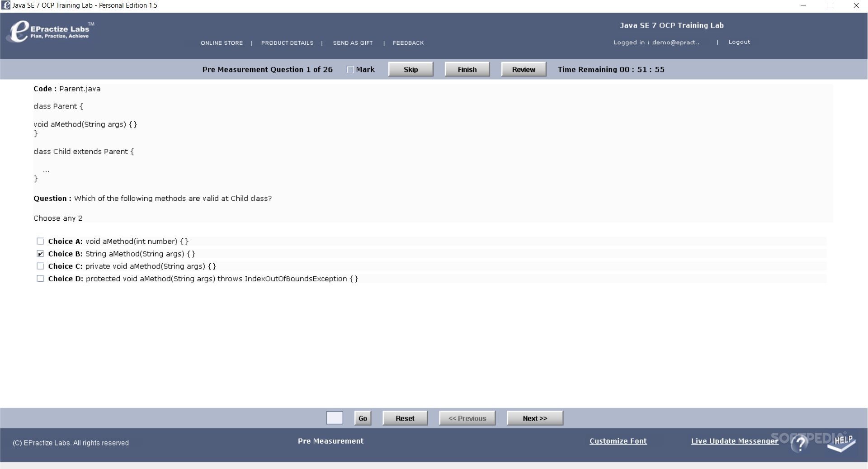Open Customize Font link

618,441
